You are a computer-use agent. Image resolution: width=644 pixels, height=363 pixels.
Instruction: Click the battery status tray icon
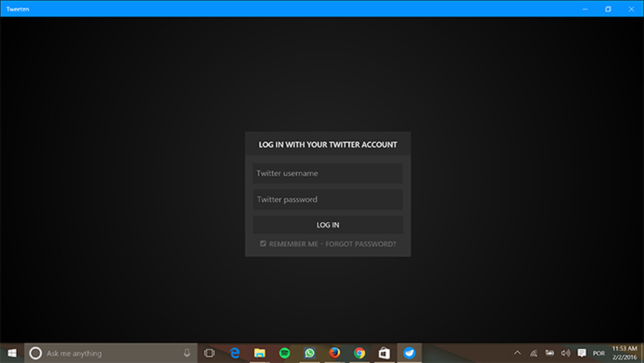pos(550,353)
